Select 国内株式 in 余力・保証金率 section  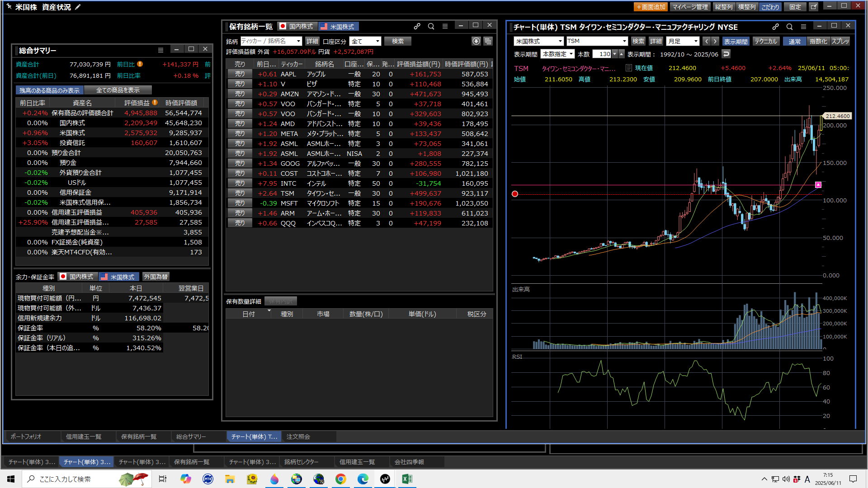point(77,277)
